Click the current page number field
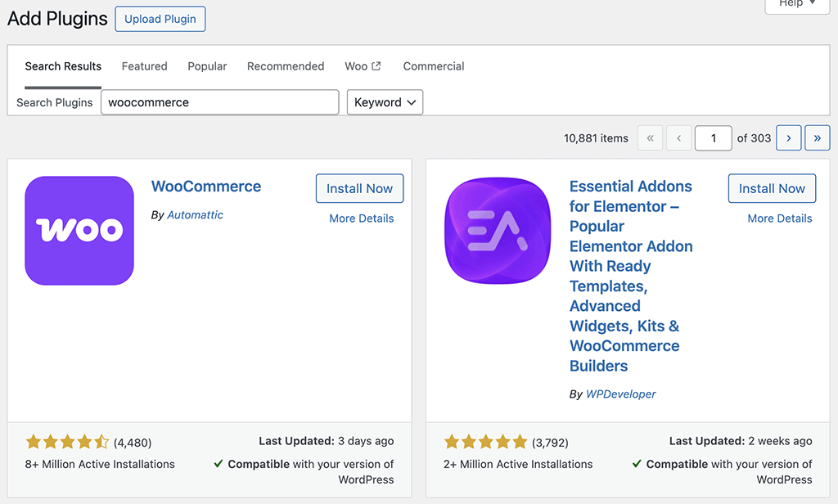The image size is (838, 504). click(713, 138)
